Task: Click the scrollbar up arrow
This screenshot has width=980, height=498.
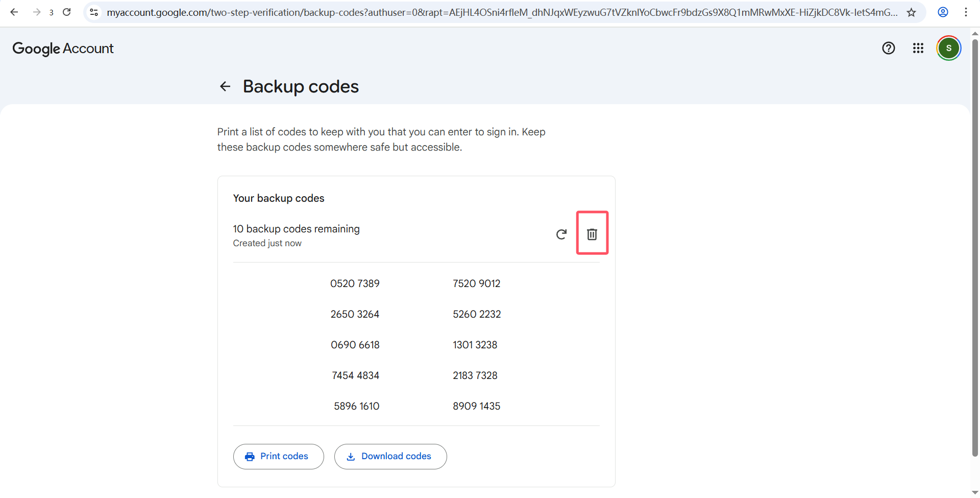Action: pos(975,34)
